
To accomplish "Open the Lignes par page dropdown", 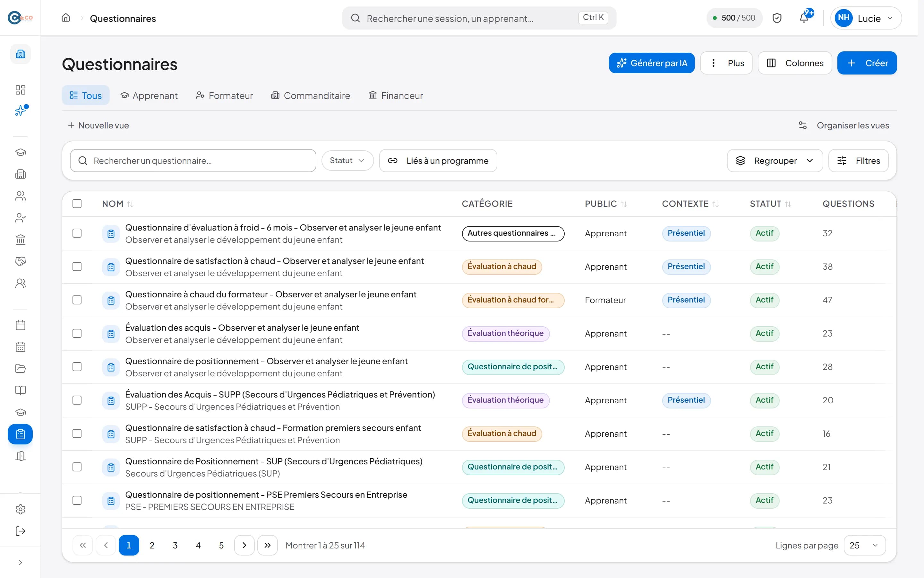I will tap(864, 545).
